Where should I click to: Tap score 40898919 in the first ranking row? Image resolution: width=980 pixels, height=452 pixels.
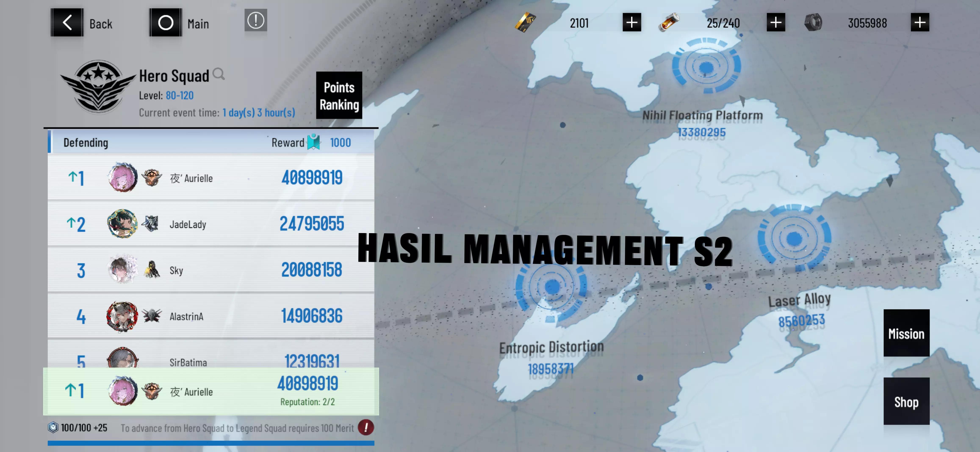click(312, 178)
